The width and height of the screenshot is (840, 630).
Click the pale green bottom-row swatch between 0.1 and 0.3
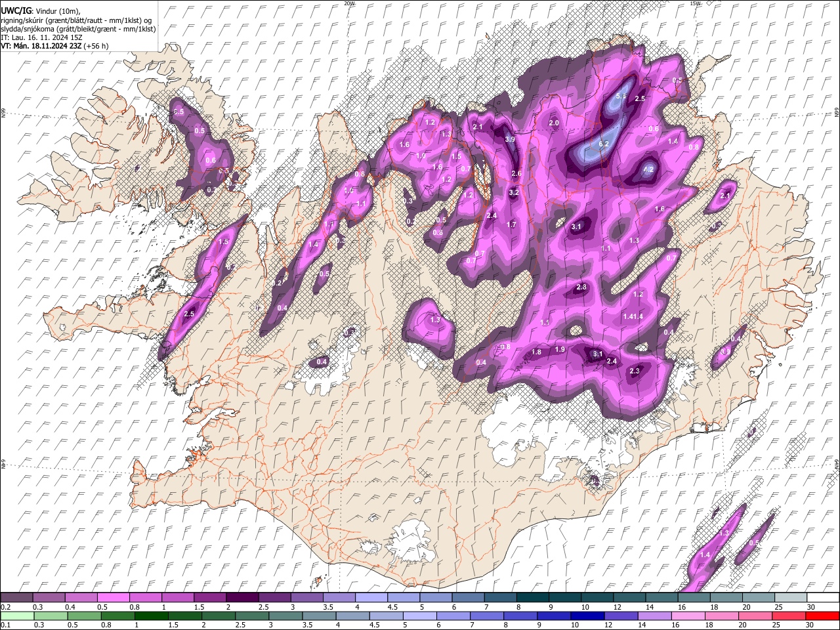coord(17,616)
